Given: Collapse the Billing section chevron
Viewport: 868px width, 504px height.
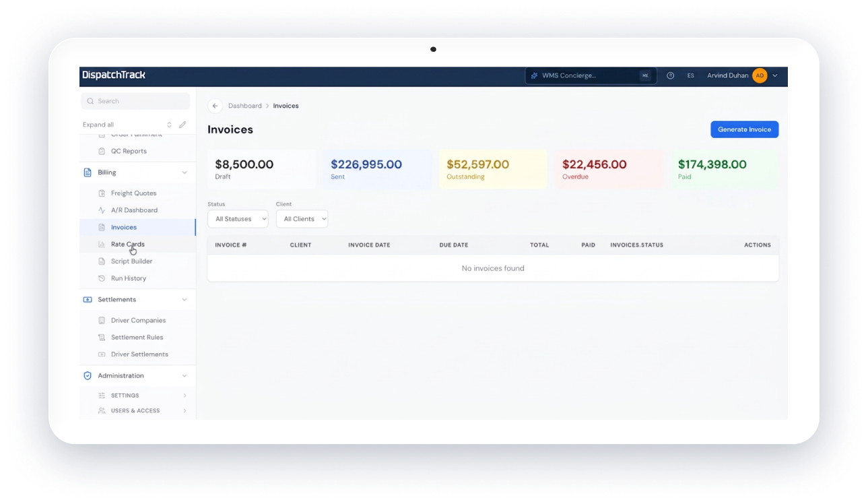Looking at the screenshot, I should click(x=185, y=172).
